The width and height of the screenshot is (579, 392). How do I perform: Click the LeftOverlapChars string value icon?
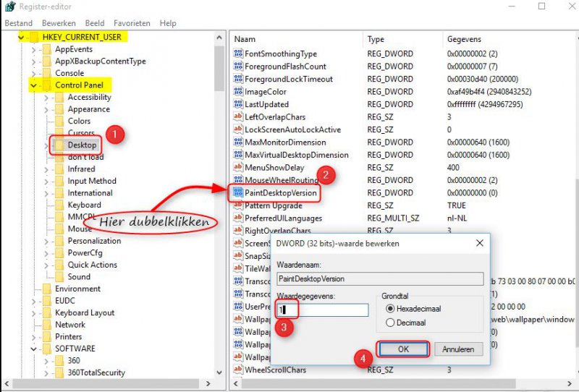(238, 117)
